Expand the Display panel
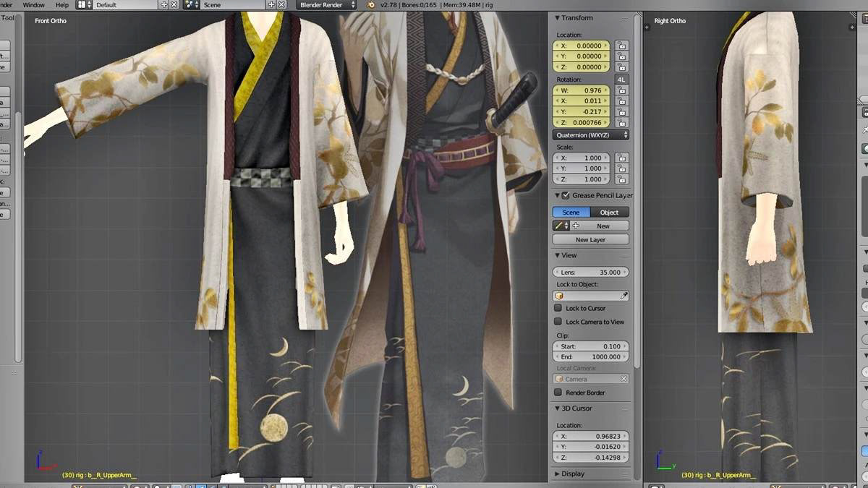Image resolution: width=868 pixels, height=488 pixels. pos(558,474)
